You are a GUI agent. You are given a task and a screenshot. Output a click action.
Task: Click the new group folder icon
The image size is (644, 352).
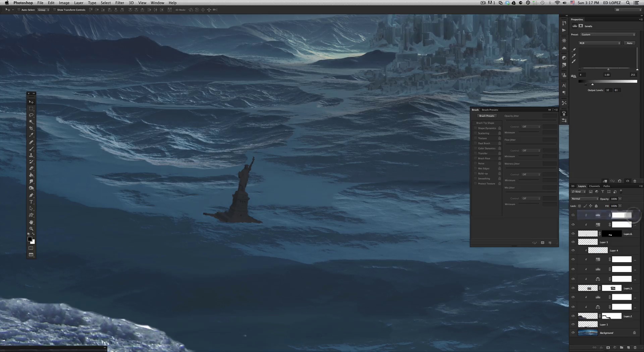[x=622, y=347]
